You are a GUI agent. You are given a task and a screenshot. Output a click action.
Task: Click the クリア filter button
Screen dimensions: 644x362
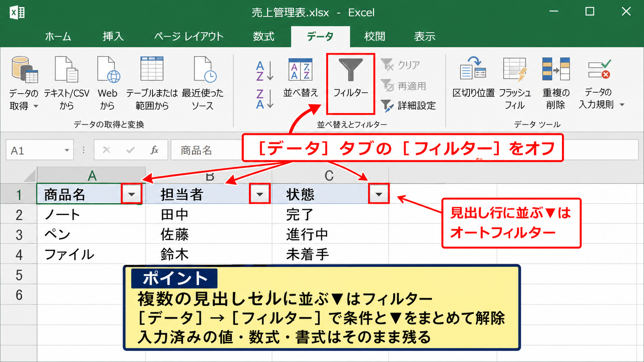click(x=401, y=65)
